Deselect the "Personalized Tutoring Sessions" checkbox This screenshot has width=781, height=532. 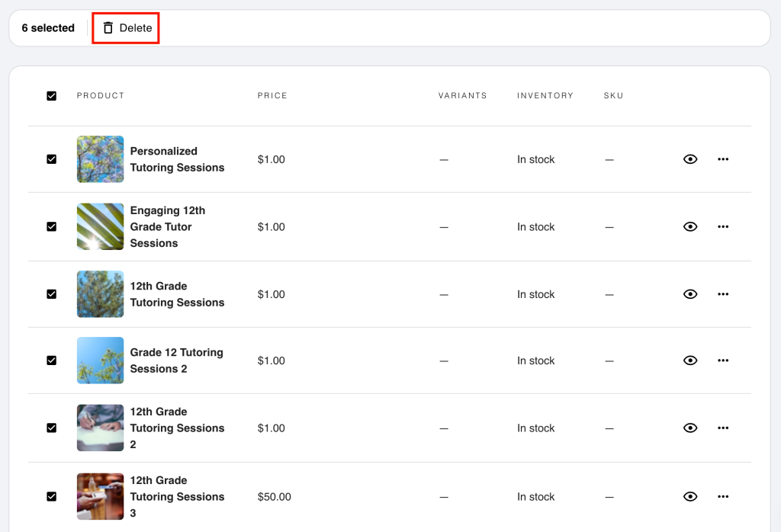(x=51, y=159)
